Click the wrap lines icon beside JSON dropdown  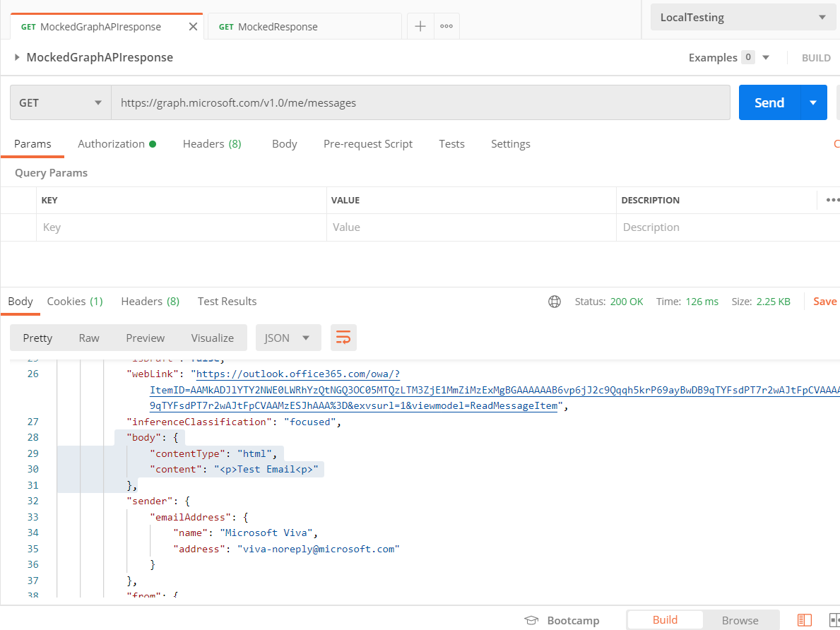click(x=343, y=338)
